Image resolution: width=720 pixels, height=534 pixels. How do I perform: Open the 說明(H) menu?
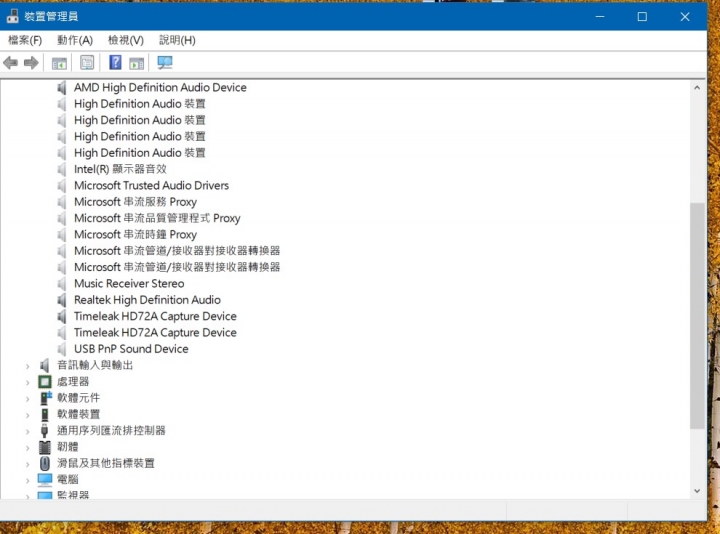(x=177, y=40)
